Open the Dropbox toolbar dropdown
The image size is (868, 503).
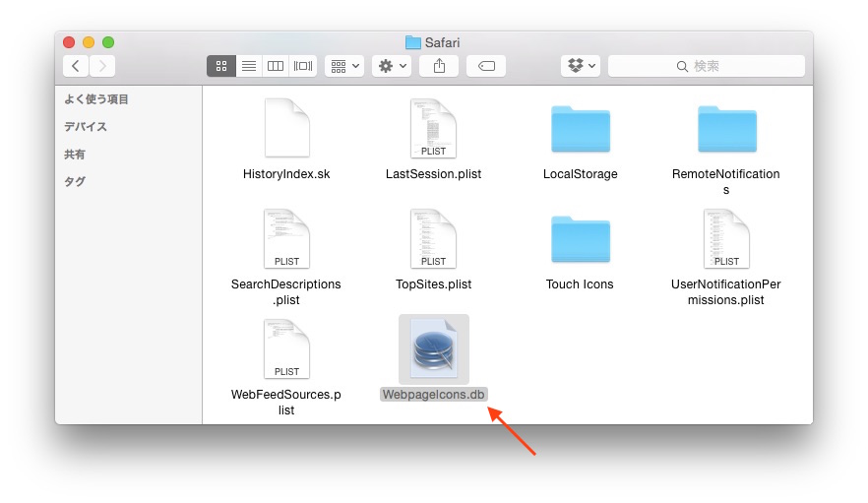tap(581, 66)
